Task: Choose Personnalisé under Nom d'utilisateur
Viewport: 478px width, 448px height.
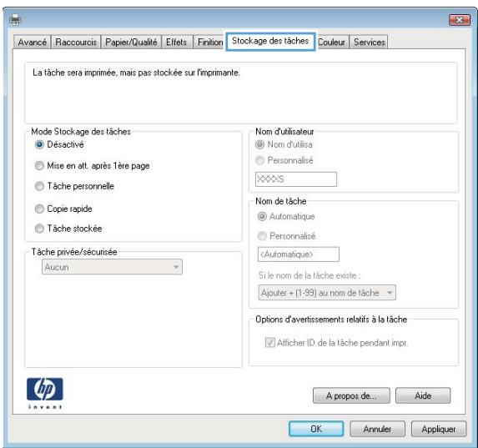Action: (284, 160)
